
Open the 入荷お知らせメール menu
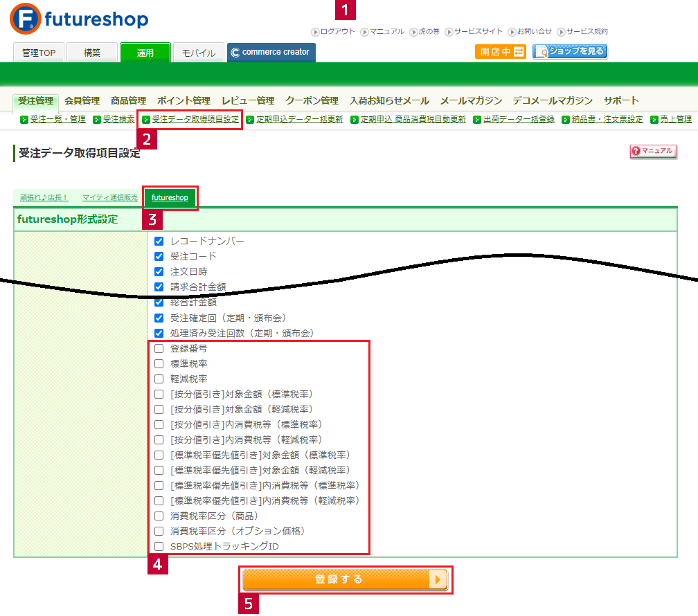(389, 100)
